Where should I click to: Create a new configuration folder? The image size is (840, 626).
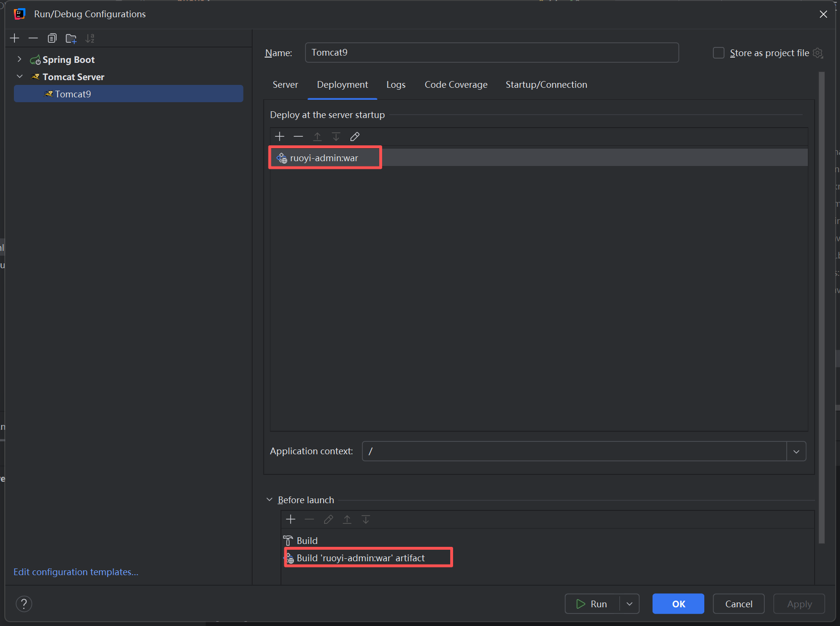pos(71,38)
